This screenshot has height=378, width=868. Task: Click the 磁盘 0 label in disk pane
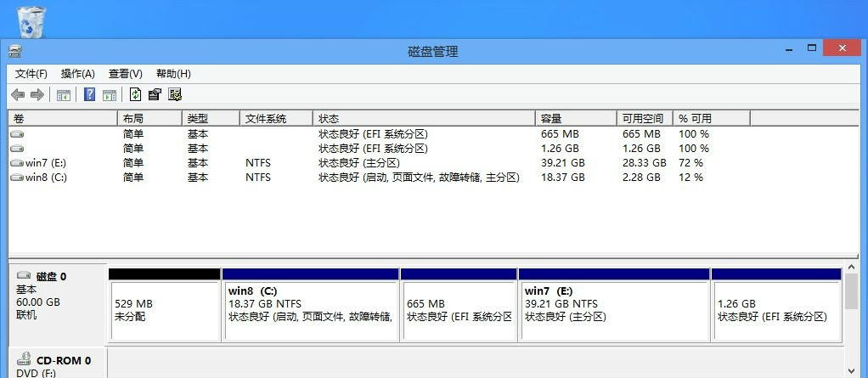(x=52, y=276)
